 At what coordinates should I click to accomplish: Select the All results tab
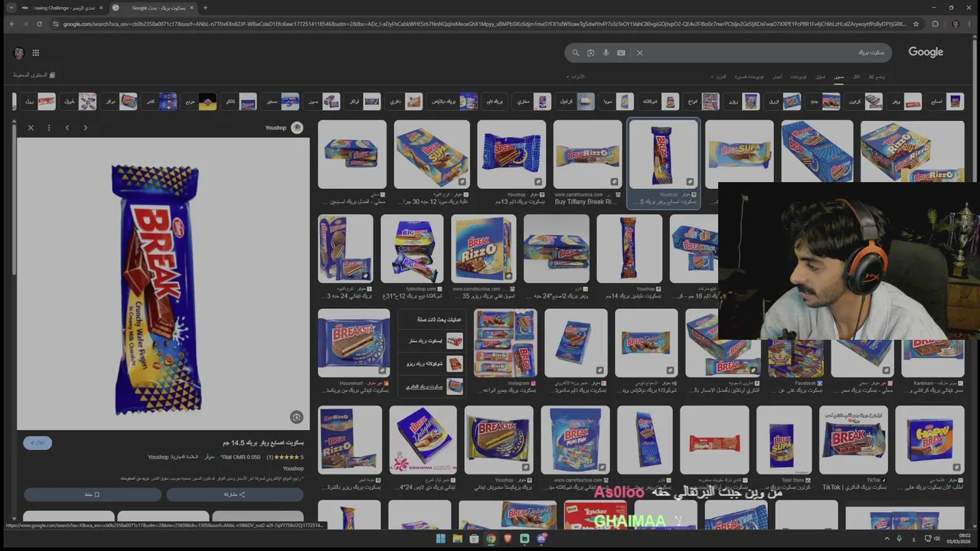(x=856, y=77)
